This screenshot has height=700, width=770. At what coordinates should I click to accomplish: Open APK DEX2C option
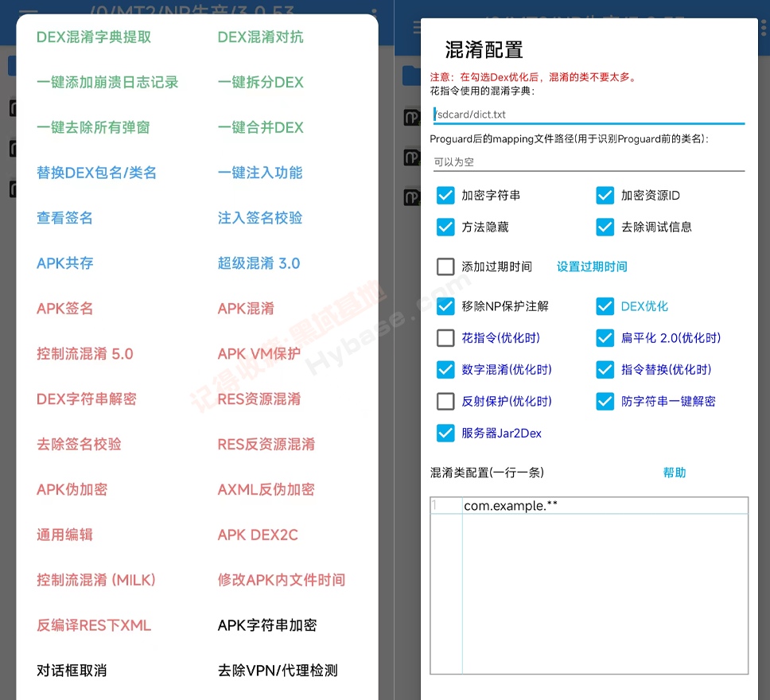[x=258, y=535]
